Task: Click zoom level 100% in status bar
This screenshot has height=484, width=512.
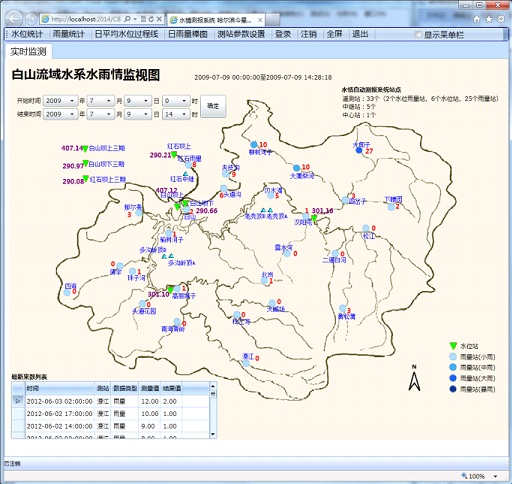Action: (476, 476)
